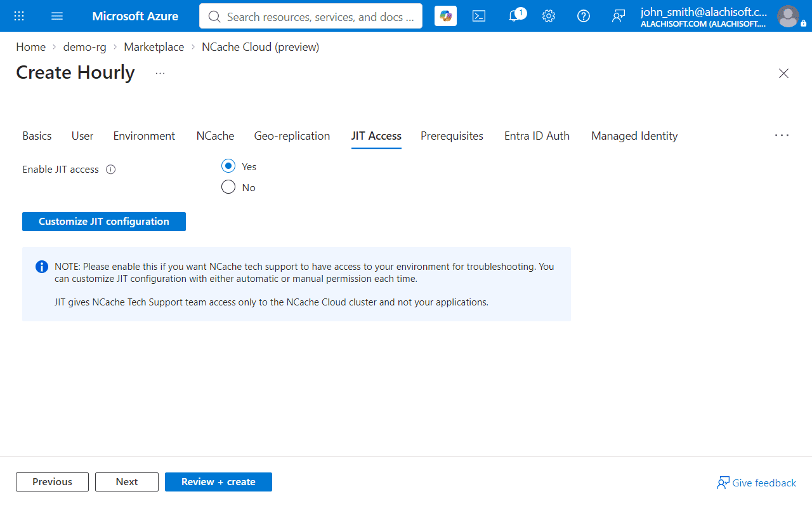Viewport: 812px width, 508px height.
Task: Open NCache Cloud (preview) breadcrumb
Action: point(260,47)
